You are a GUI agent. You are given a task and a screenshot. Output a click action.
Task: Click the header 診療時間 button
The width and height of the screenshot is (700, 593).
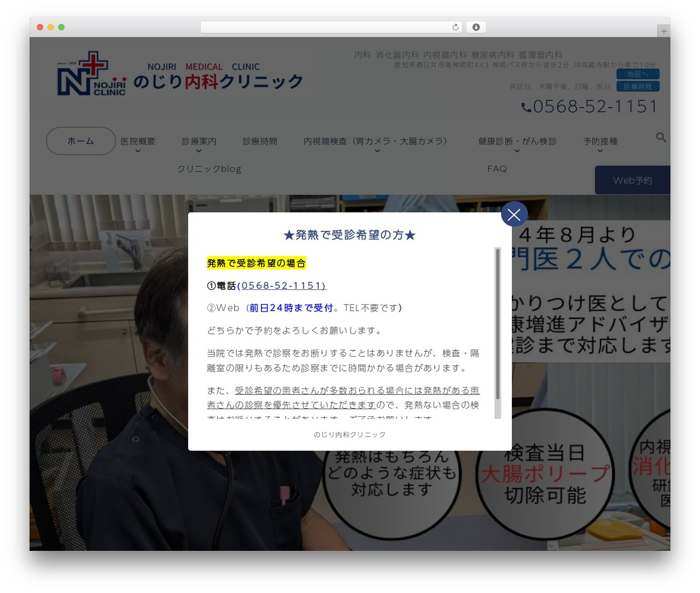tap(638, 86)
